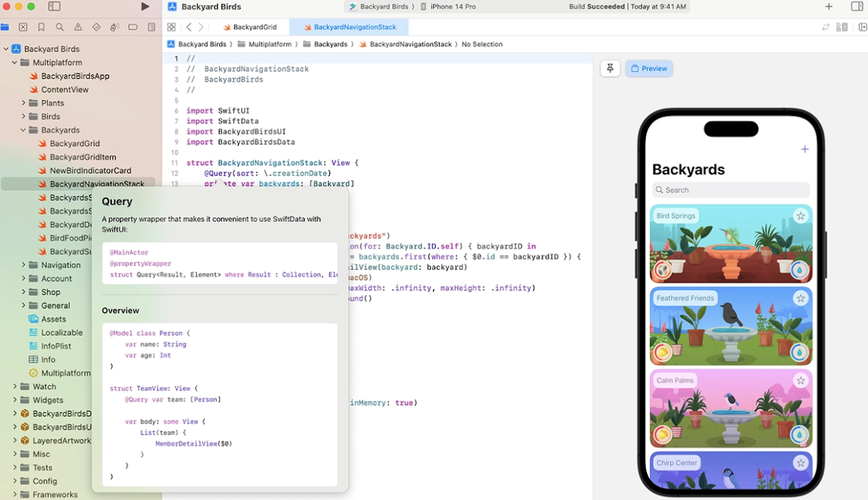This screenshot has width=868, height=500.
Task: Expand the Birds folder
Action: pos(23,116)
